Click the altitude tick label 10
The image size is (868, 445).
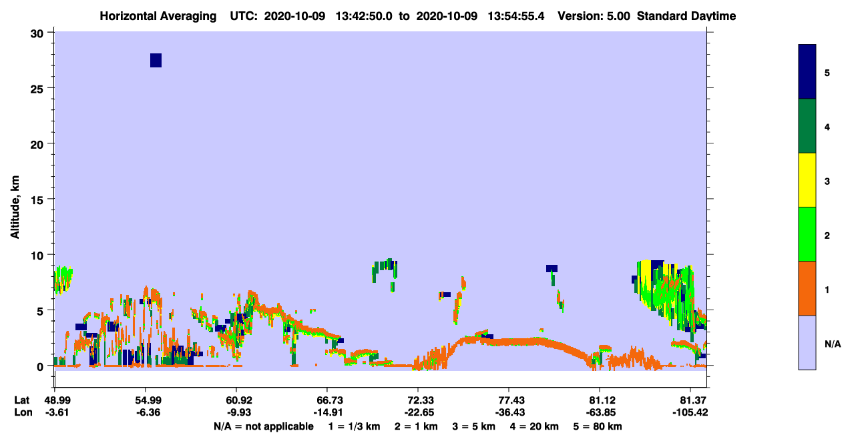click(39, 255)
